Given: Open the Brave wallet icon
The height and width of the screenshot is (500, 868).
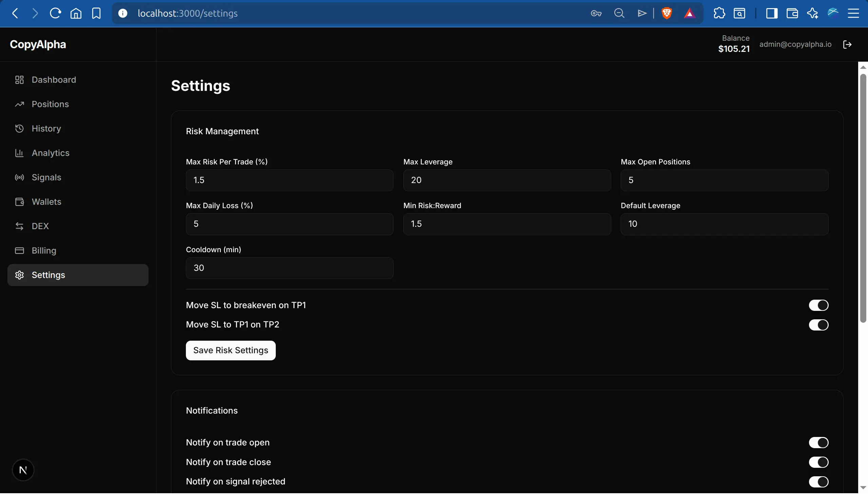Looking at the screenshot, I should [792, 14].
